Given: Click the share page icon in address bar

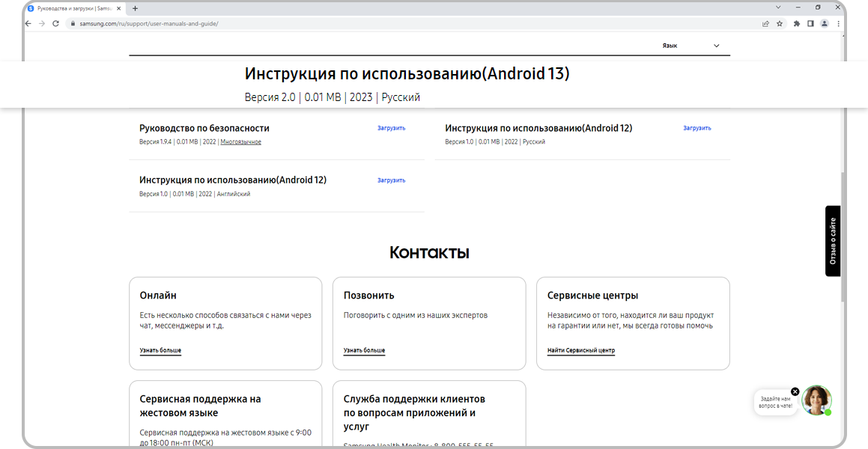Looking at the screenshot, I should click(x=765, y=23).
